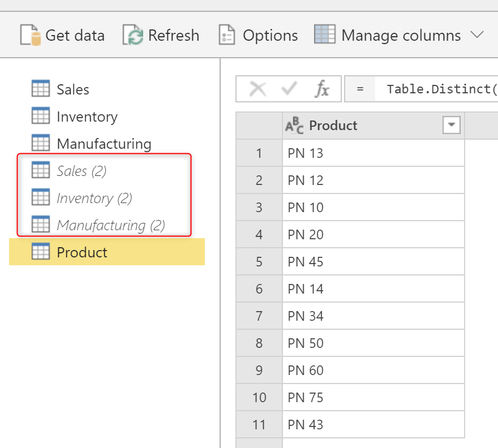
Task: Click the fx function icon
Action: (x=322, y=89)
